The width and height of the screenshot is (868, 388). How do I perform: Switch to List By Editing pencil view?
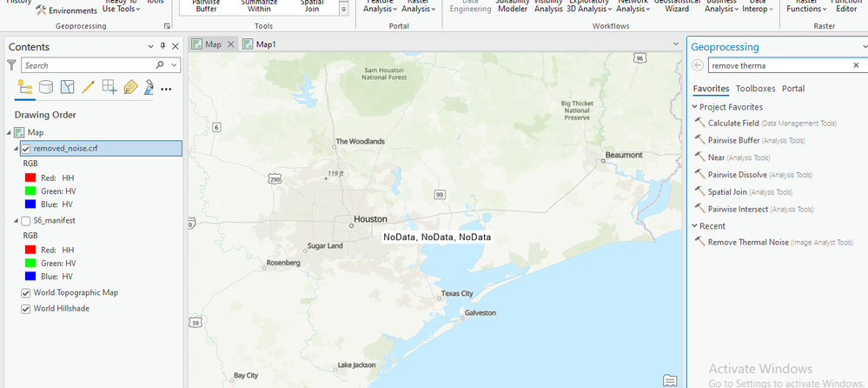click(x=88, y=87)
